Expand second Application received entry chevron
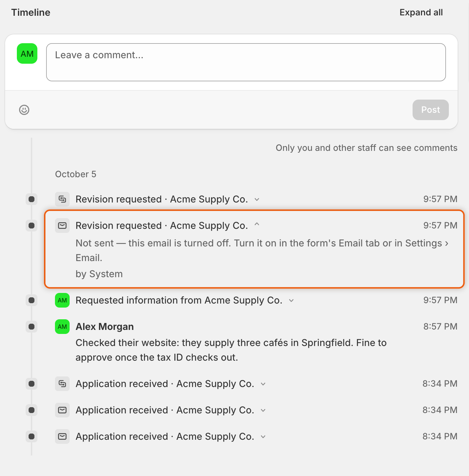Viewport: 469px width, 476px height. tap(263, 410)
